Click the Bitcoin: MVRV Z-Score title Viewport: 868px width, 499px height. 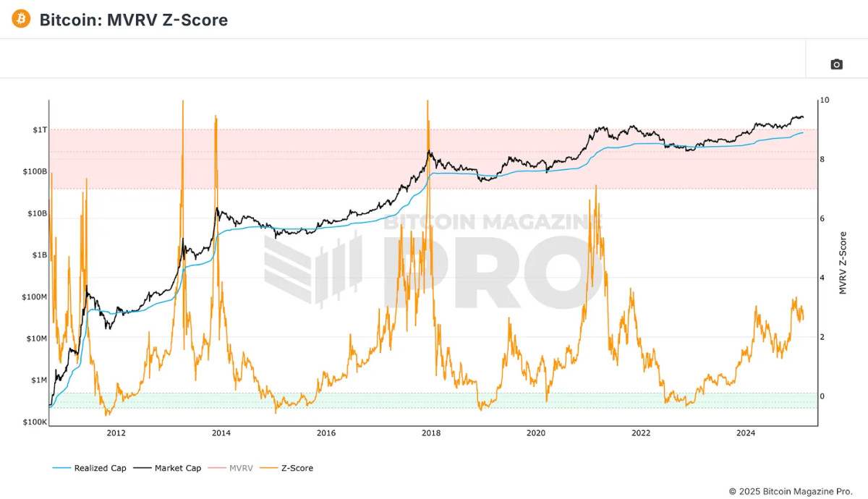coord(134,20)
